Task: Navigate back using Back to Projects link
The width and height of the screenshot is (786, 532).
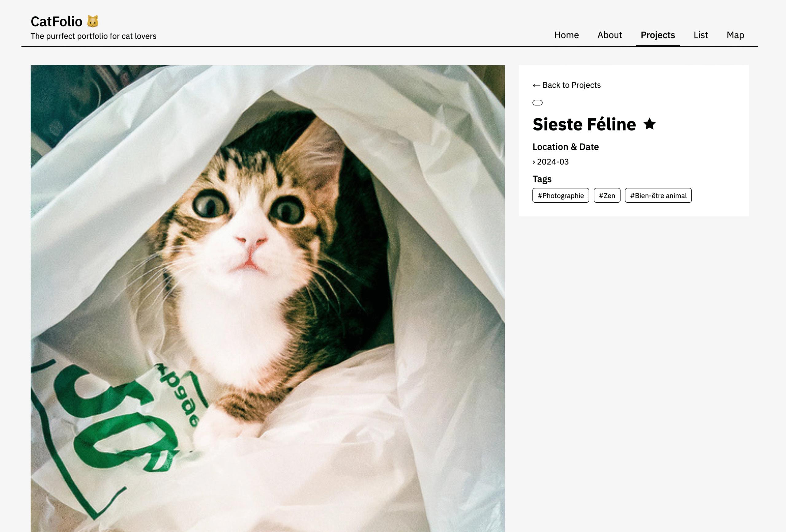Action: point(566,85)
